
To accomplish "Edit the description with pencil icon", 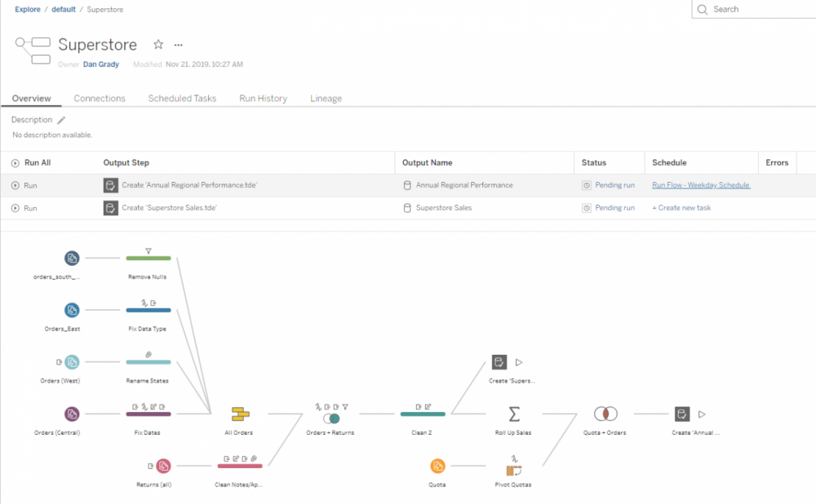I will click(x=61, y=120).
